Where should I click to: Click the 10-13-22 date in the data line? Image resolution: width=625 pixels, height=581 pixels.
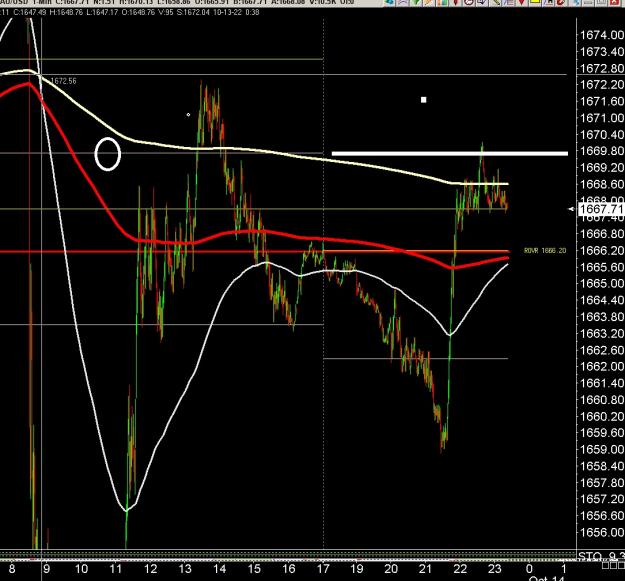[x=227, y=12]
